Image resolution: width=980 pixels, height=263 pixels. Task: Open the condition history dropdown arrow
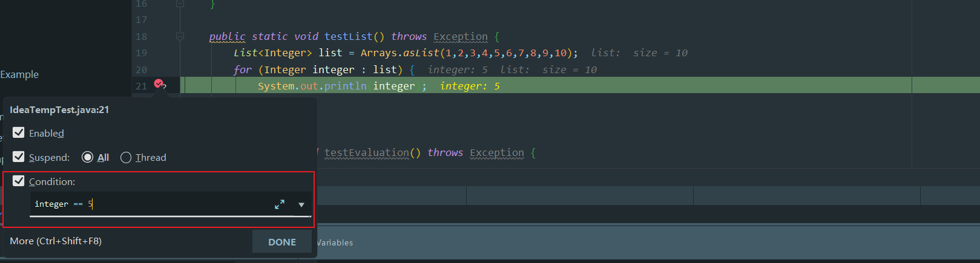pyautogui.click(x=301, y=205)
